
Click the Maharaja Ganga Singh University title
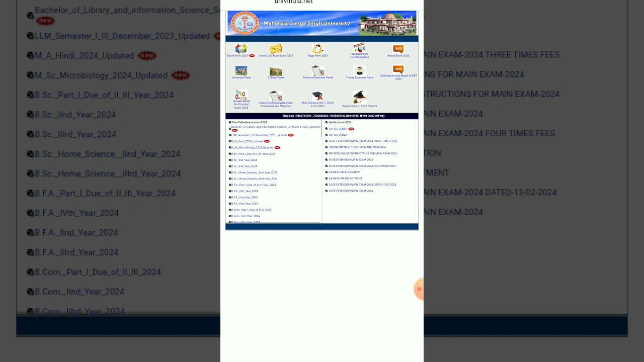[x=306, y=23]
